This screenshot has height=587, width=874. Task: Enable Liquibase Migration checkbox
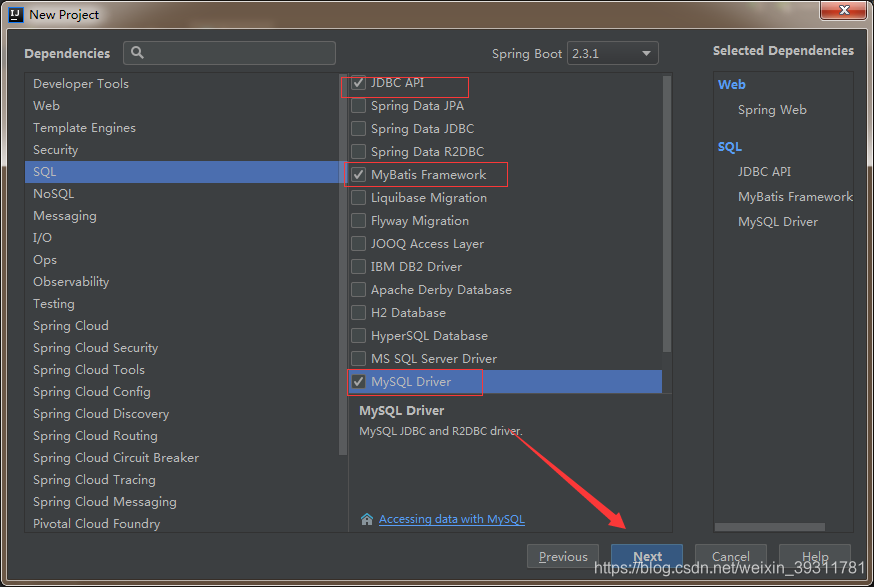coord(358,198)
